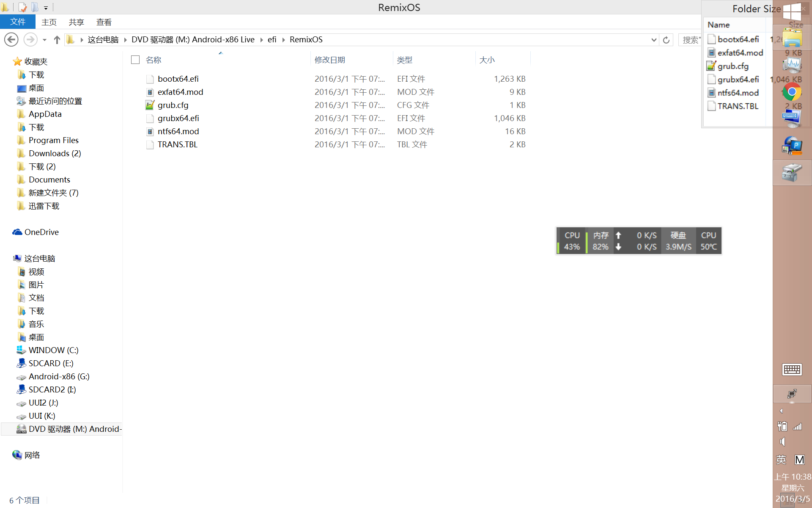Viewport: 812px width, 508px height.
Task: Click the Refresh button in address bar
Action: pos(666,40)
